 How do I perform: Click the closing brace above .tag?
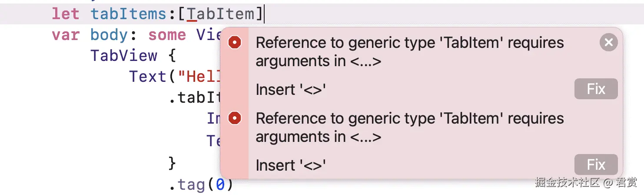[x=172, y=164]
